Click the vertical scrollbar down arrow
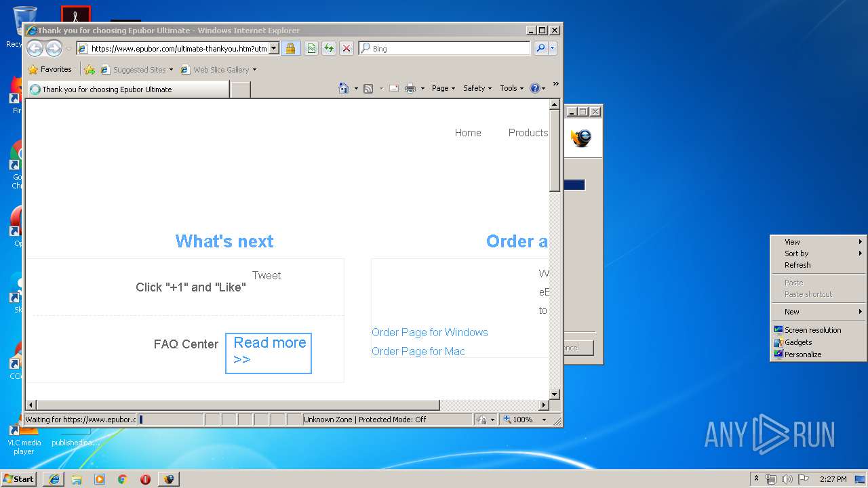The width and height of the screenshot is (868, 488). pos(555,394)
